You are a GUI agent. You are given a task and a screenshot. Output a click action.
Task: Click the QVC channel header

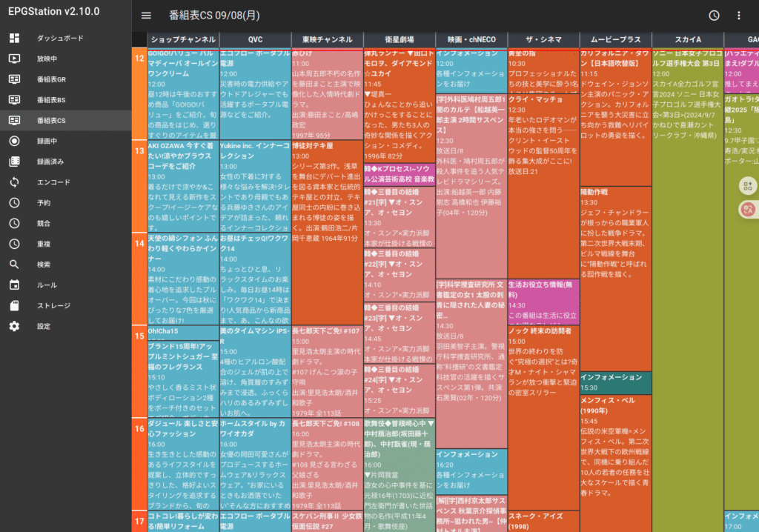coord(255,39)
